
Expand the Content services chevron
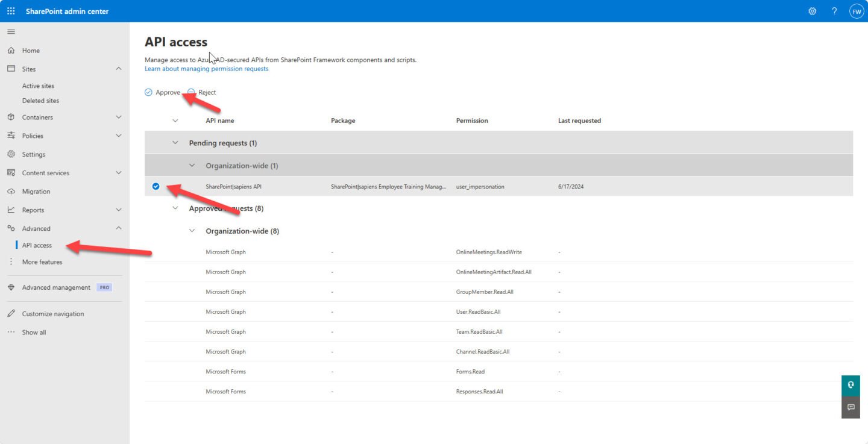click(x=118, y=173)
